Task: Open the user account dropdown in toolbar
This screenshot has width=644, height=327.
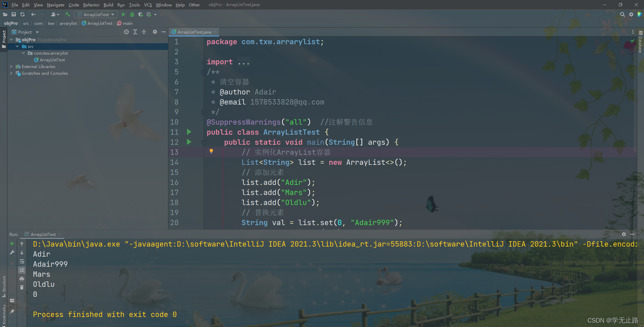Action: pos(55,14)
